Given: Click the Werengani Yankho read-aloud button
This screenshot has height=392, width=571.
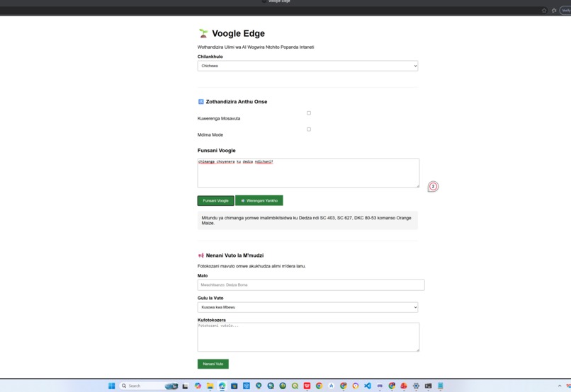Looking at the screenshot, I should pyautogui.click(x=259, y=200).
